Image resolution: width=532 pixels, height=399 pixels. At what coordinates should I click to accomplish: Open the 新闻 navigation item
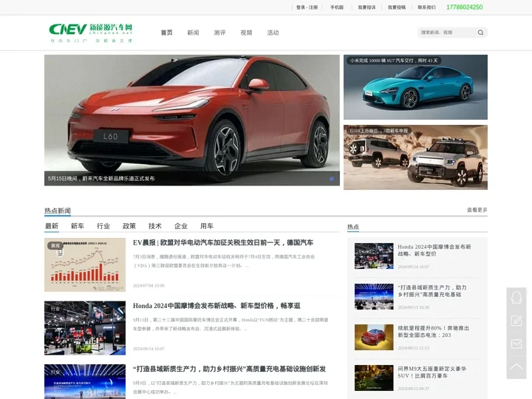(193, 33)
